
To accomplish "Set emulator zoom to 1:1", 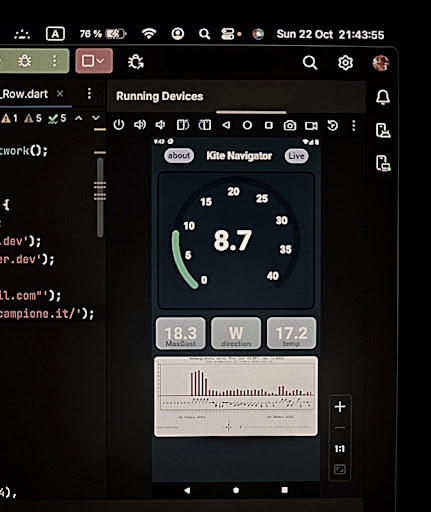I will point(340,449).
